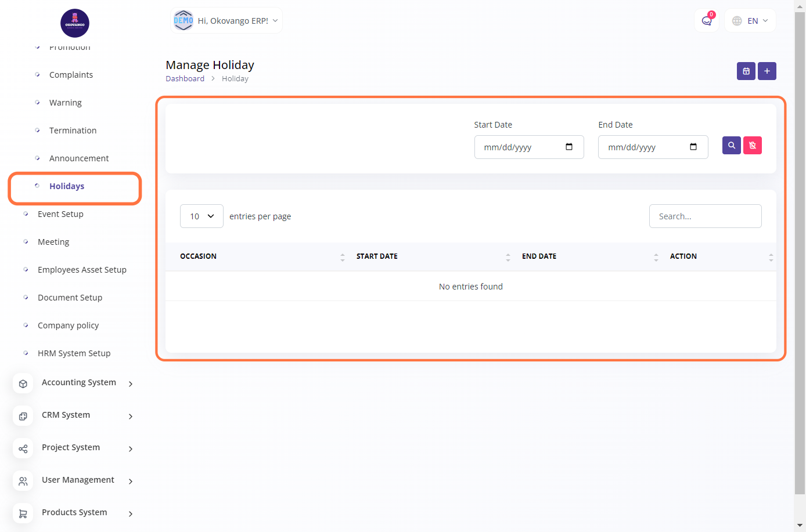Open the Hi, Okovango ERP! user menu

[226, 21]
